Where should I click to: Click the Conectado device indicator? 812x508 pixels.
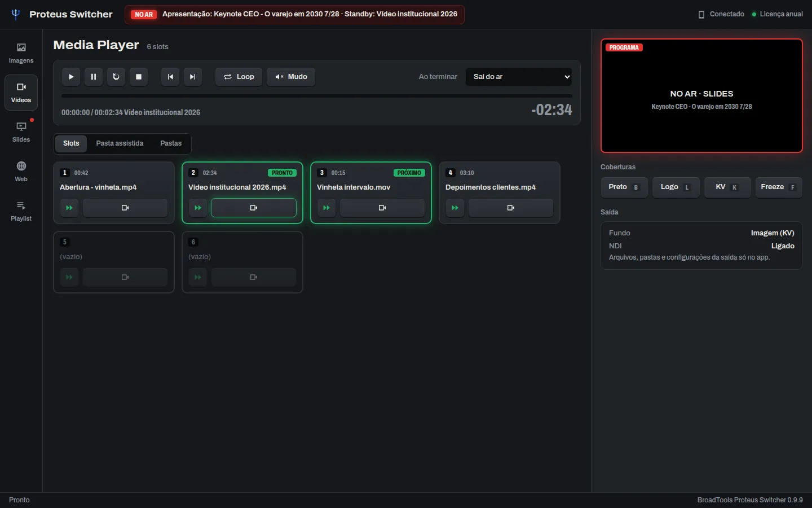pos(721,14)
